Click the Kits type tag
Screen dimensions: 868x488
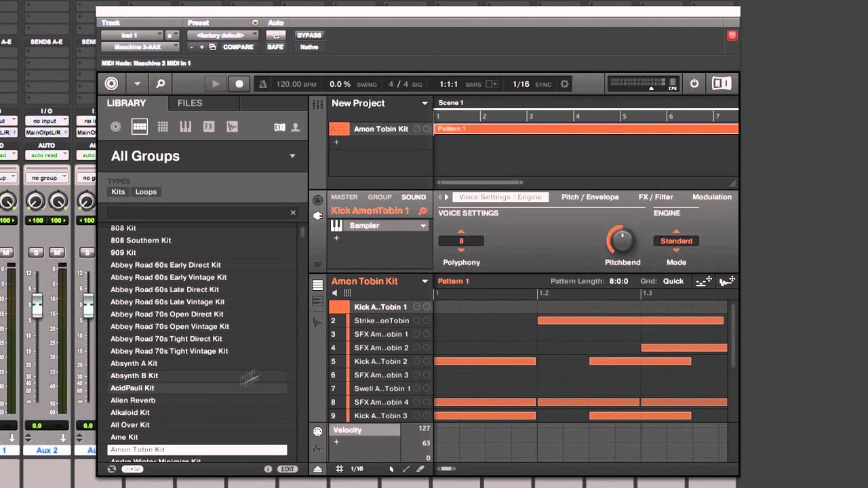pyautogui.click(x=118, y=192)
